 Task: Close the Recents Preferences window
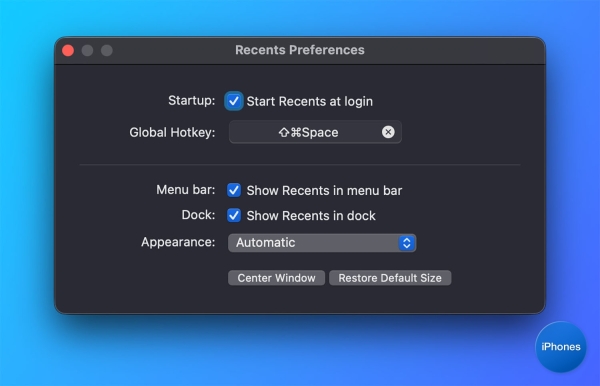coord(68,50)
